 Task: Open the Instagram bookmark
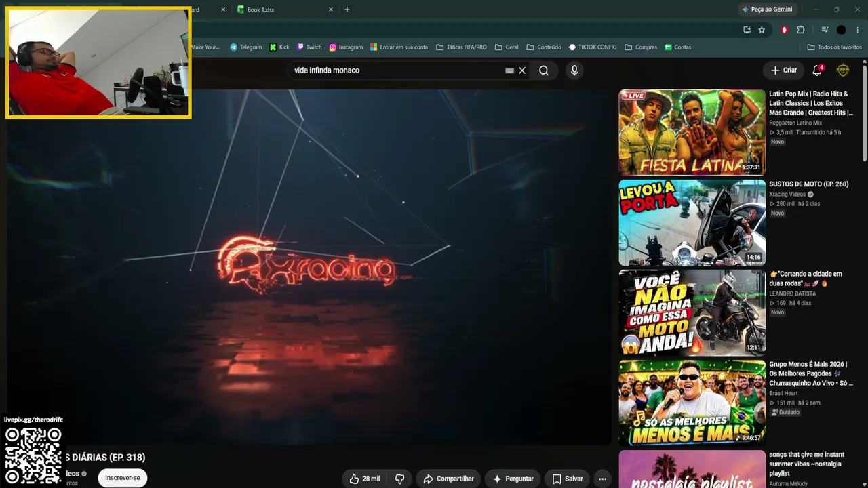(x=346, y=47)
